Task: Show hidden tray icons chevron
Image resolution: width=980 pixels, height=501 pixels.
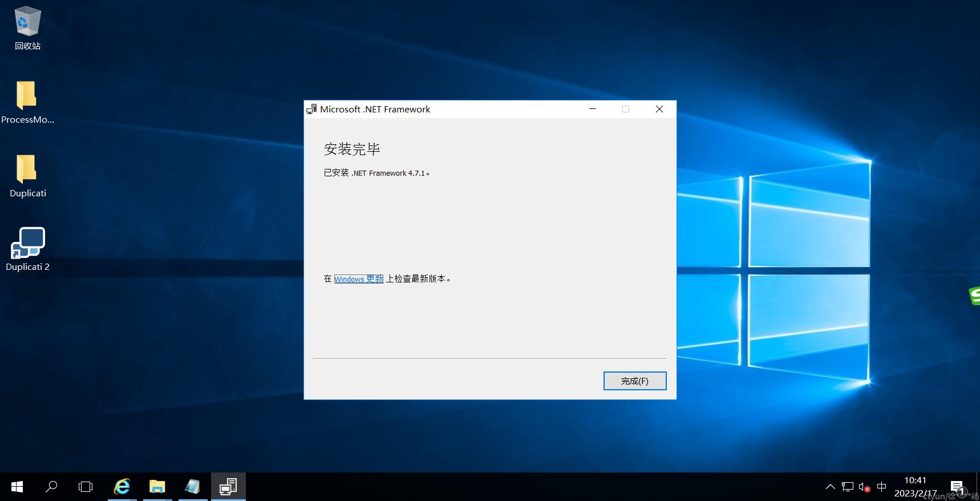Action: tap(831, 487)
